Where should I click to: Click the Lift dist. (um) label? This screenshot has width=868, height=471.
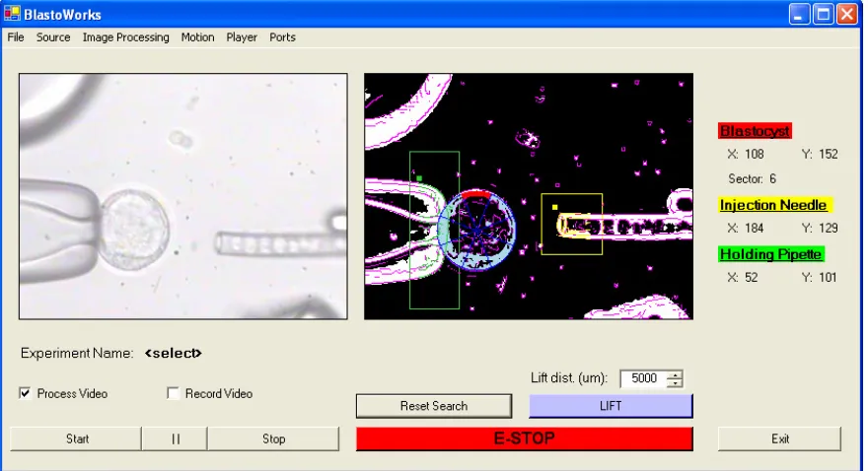[x=569, y=378]
